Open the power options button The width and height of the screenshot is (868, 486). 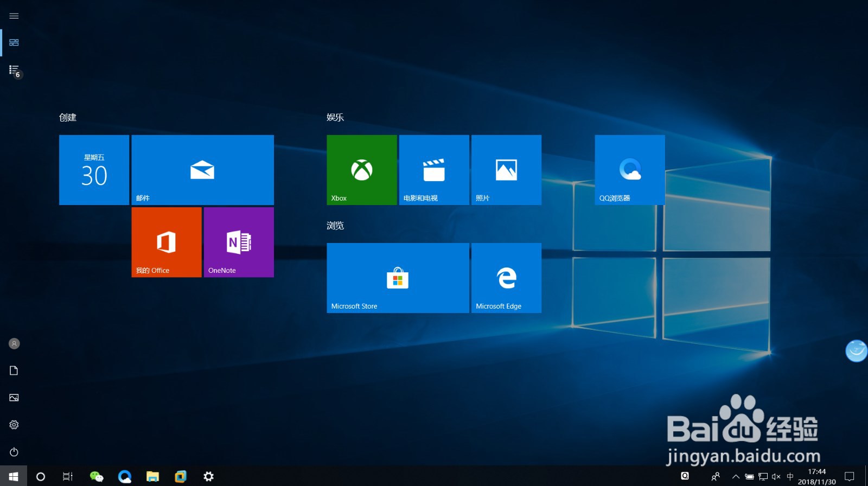[x=14, y=452]
